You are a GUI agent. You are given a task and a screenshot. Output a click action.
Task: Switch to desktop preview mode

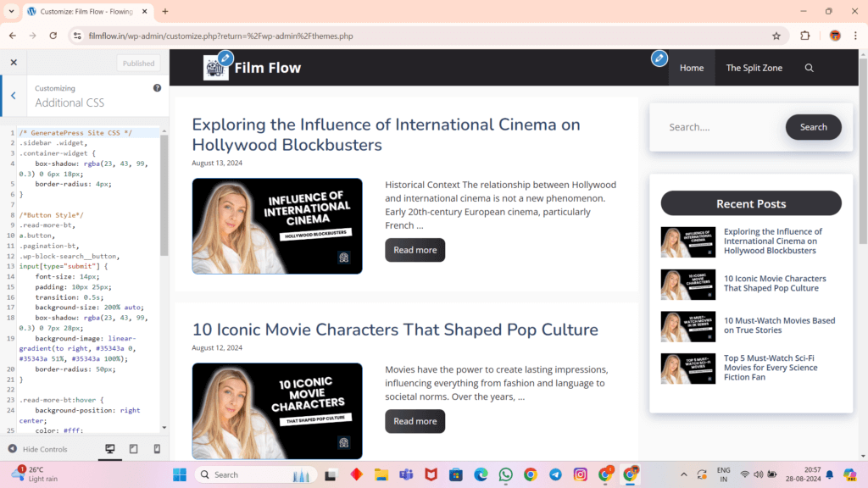point(110,449)
